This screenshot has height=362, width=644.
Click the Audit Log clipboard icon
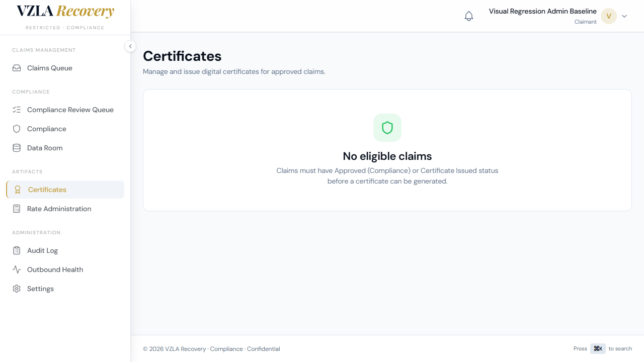tap(17, 250)
